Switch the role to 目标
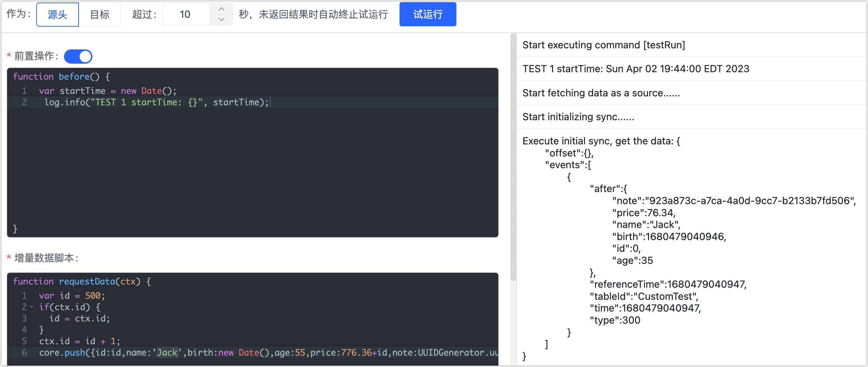Screen dimensions: 868x367 100,15
